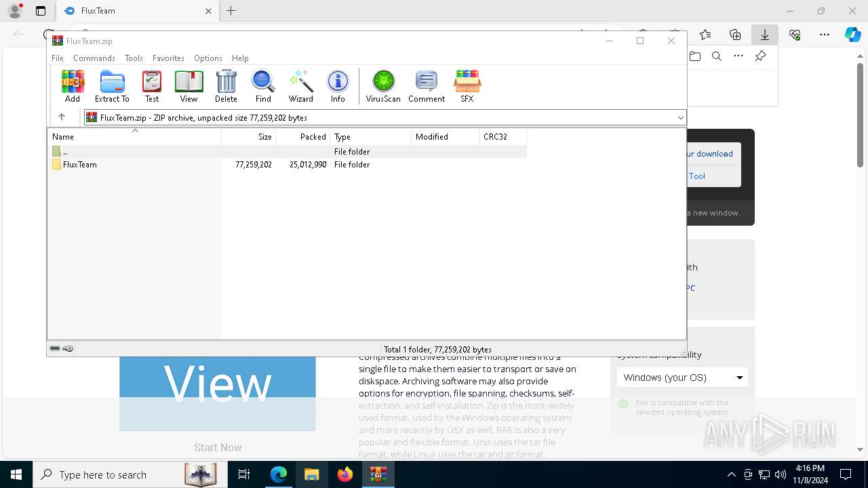Open more options in downloads panel
Image resolution: width=868 pixels, height=488 pixels.
point(738,56)
